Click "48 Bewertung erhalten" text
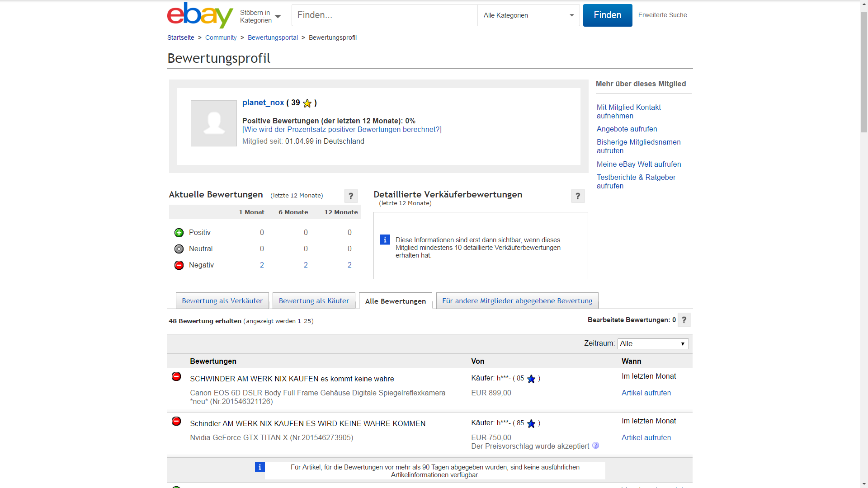Viewport: 868px width, 488px height. [205, 321]
